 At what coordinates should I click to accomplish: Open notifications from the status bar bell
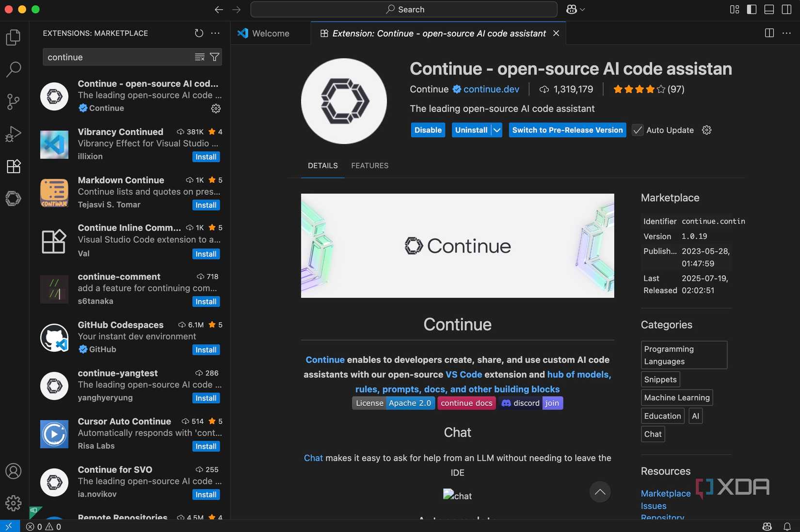coord(788,526)
